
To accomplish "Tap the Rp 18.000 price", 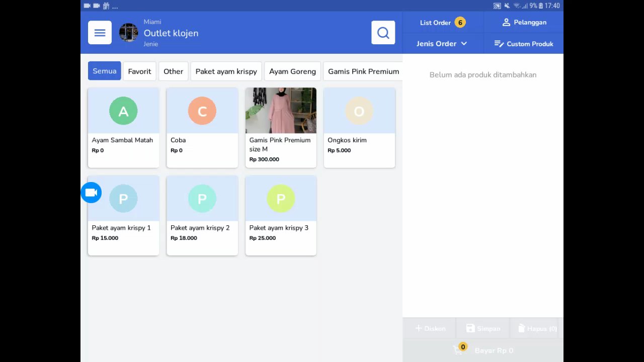I will [184, 238].
